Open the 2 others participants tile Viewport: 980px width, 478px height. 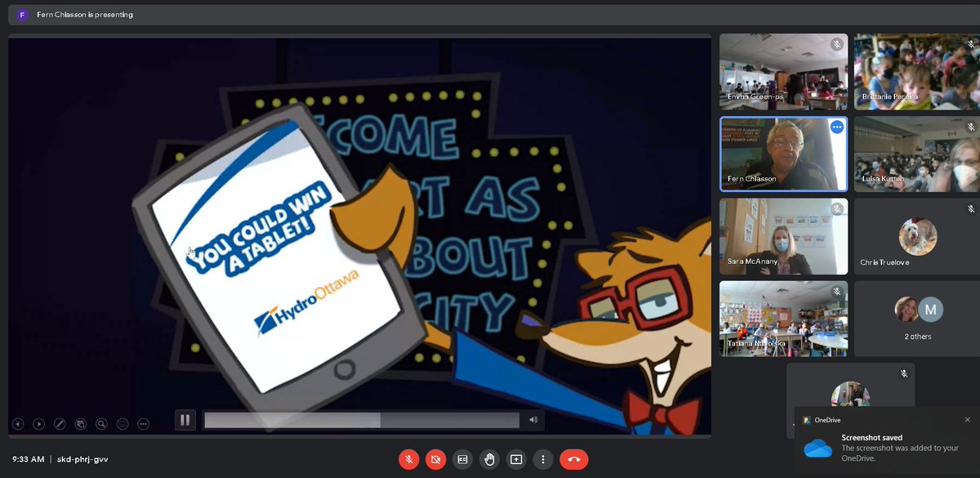pos(917,319)
